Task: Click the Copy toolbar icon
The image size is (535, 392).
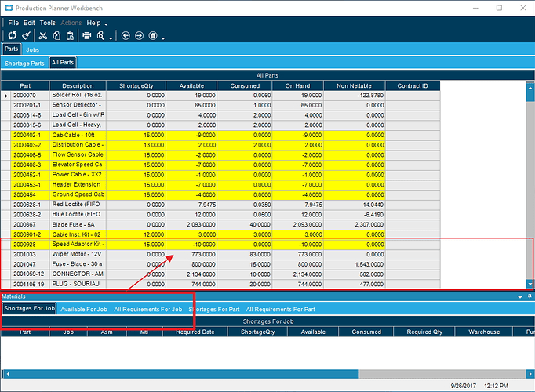Action: coord(56,35)
